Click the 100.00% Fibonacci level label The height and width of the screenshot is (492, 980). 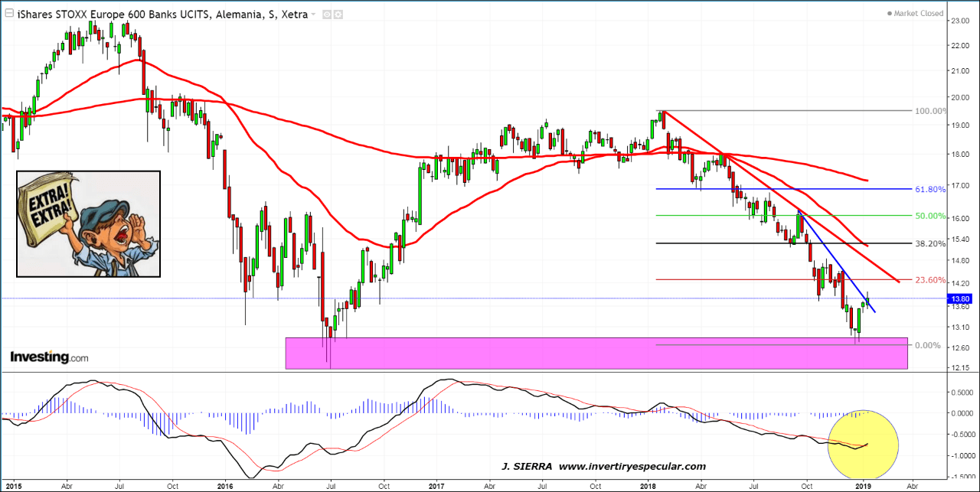pyautogui.click(x=930, y=111)
